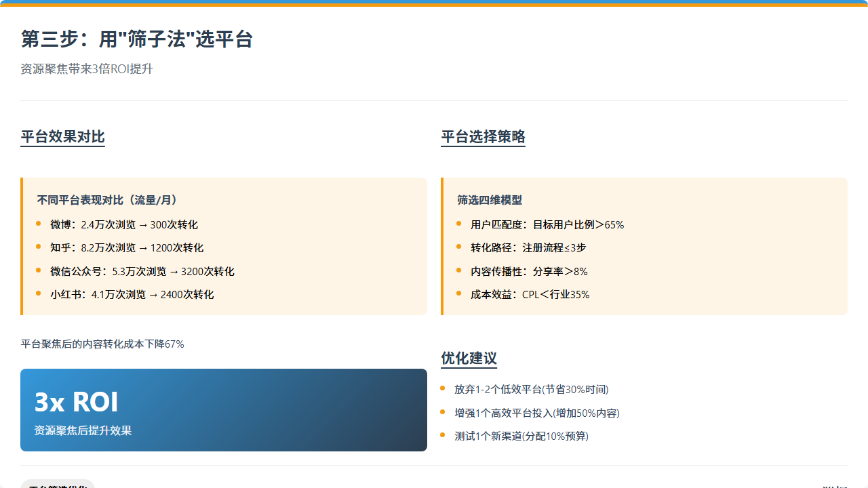Click 转化路径：注册流程≤3步 item
Screen dimensions: 868x488
click(x=528, y=248)
